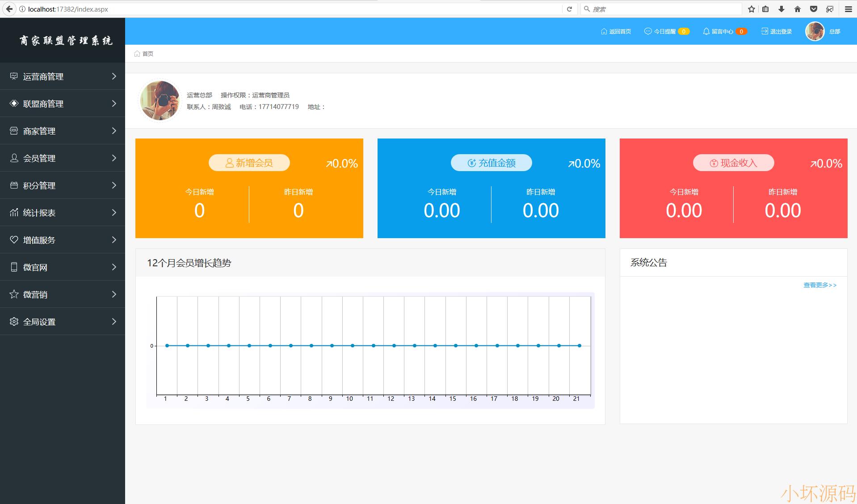
Task: Open the 联盟商管理 menu label
Action: (x=43, y=104)
